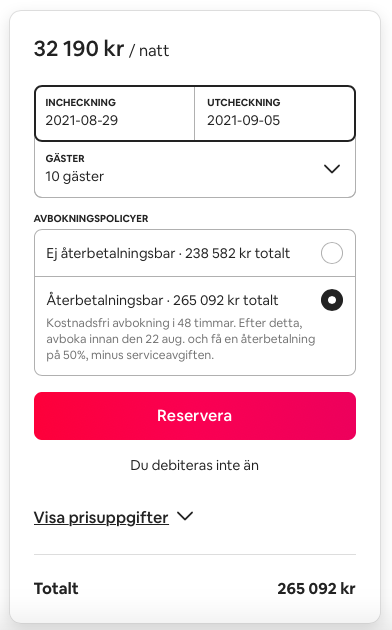The width and height of the screenshot is (392, 630).
Task: Choose the 265 092 kr totalt option
Action: (195, 326)
